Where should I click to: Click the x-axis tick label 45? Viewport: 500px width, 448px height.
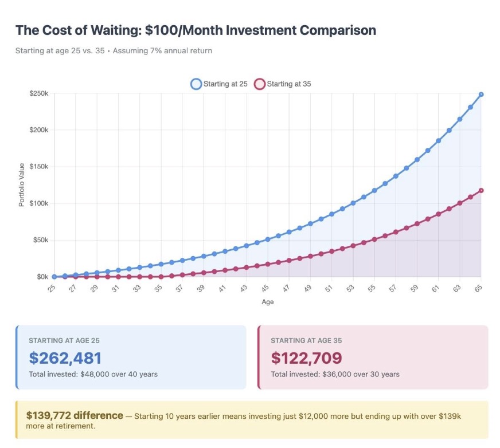[265, 288]
